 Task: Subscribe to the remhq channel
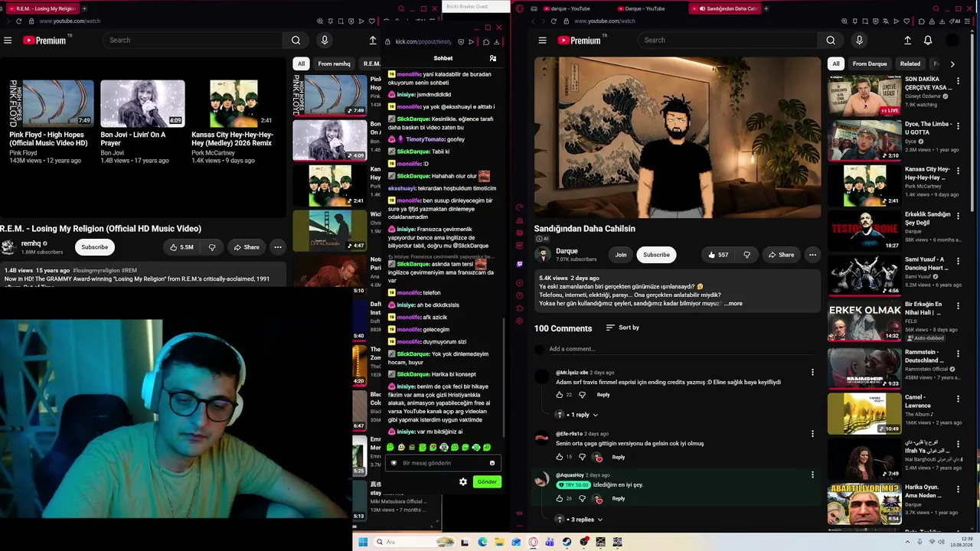tap(95, 247)
